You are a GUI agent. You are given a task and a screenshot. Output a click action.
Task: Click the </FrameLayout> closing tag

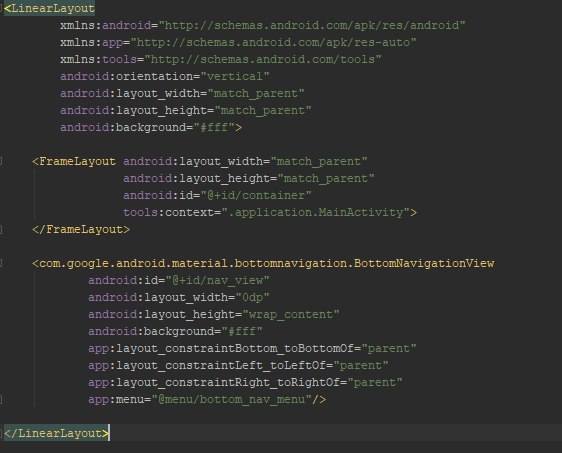(81, 229)
